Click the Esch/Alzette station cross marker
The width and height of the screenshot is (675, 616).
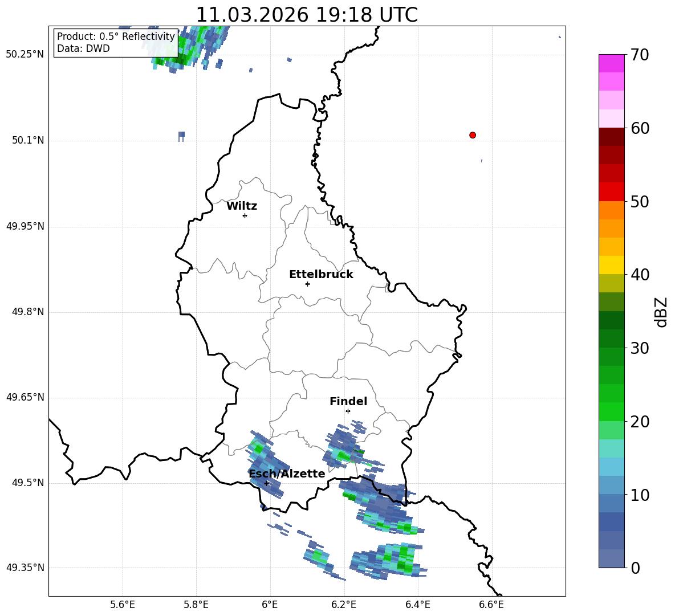coord(266,483)
